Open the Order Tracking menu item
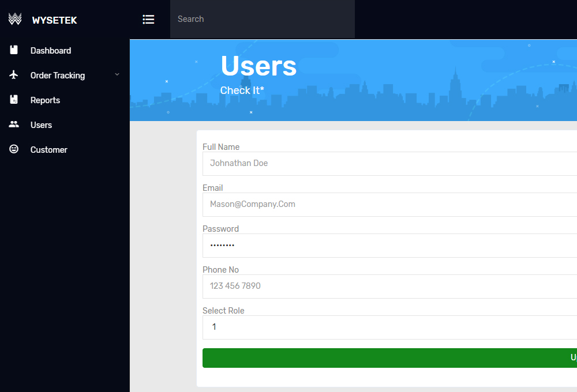Viewport: 577px width, 392px height. coord(58,76)
